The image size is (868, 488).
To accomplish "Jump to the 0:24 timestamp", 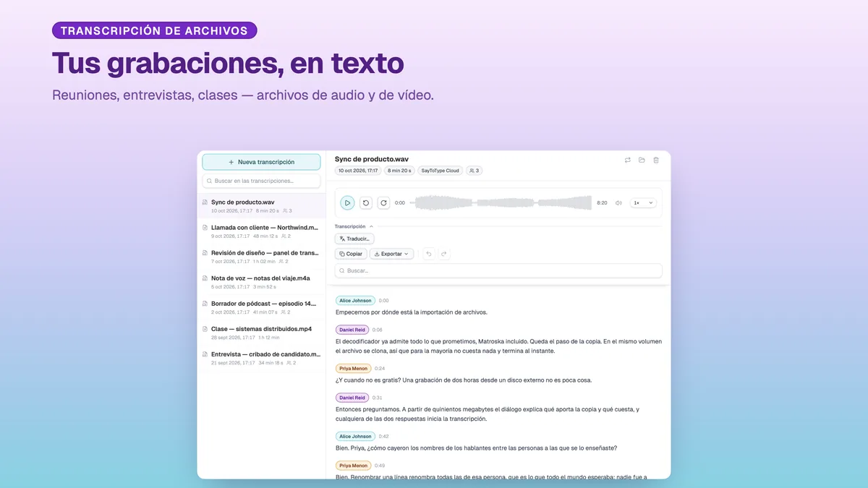I will click(x=380, y=368).
